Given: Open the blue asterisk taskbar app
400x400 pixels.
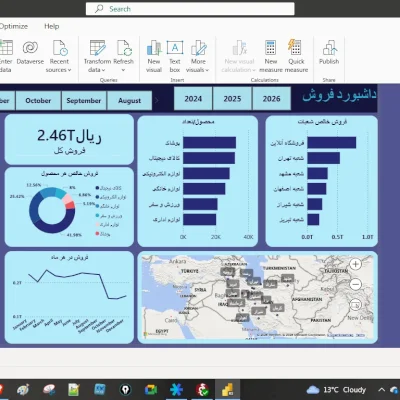Looking at the screenshot, I should (176, 389).
